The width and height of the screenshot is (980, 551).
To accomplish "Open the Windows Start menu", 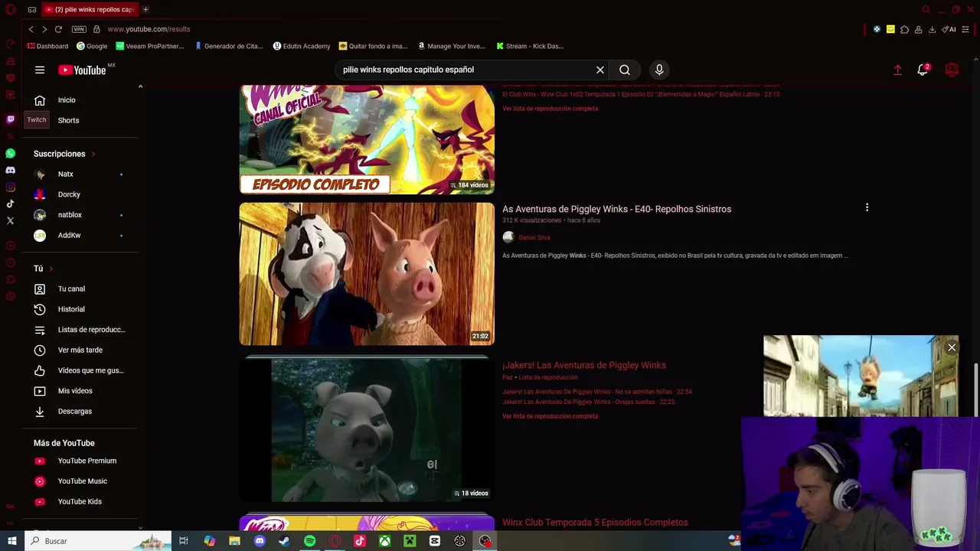I will (12, 541).
